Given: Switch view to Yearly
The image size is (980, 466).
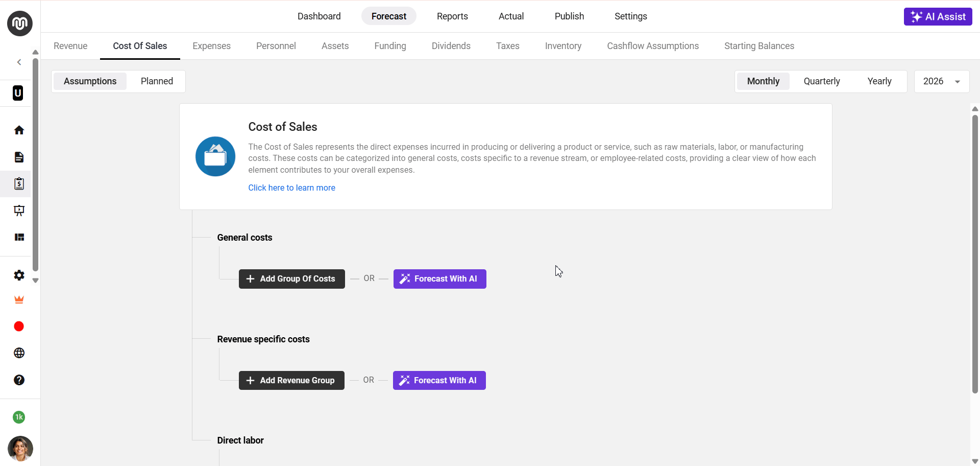Looking at the screenshot, I should [x=879, y=81].
